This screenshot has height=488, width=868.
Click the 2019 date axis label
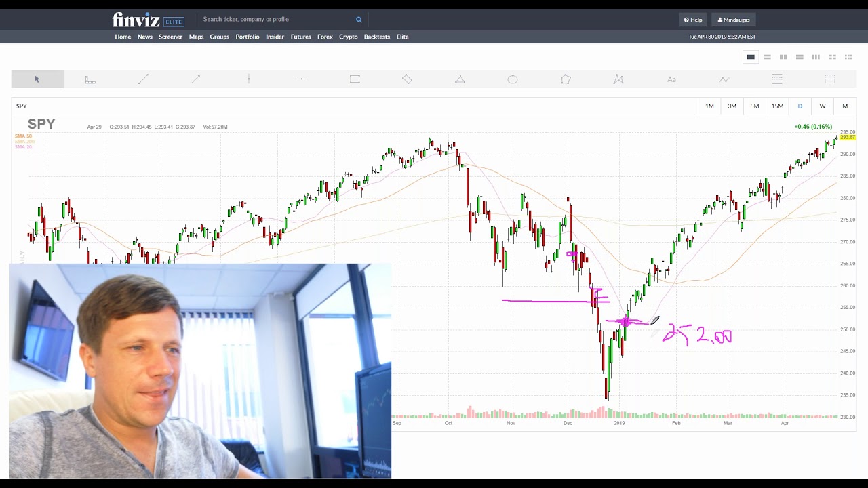tap(619, 423)
